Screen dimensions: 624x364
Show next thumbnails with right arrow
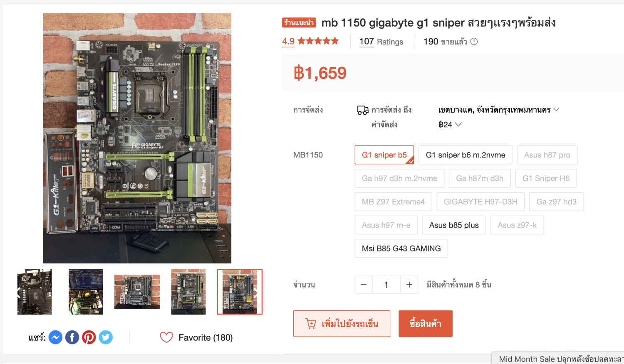256,292
